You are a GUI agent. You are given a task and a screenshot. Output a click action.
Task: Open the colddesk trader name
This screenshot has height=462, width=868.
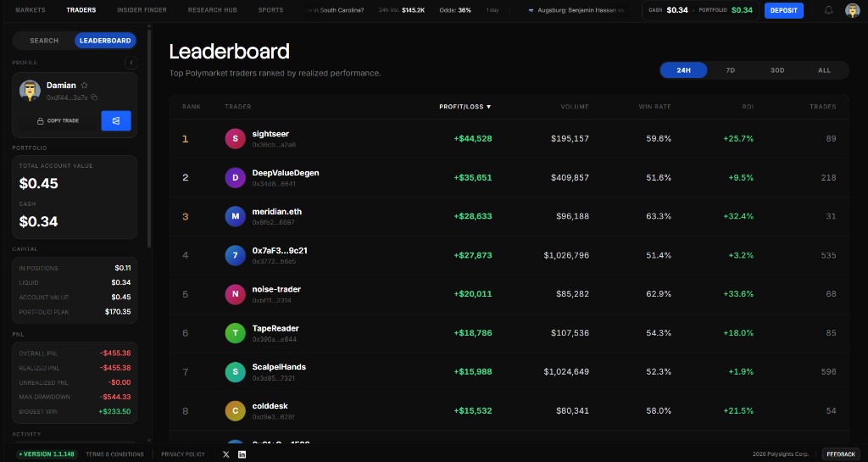(270, 406)
